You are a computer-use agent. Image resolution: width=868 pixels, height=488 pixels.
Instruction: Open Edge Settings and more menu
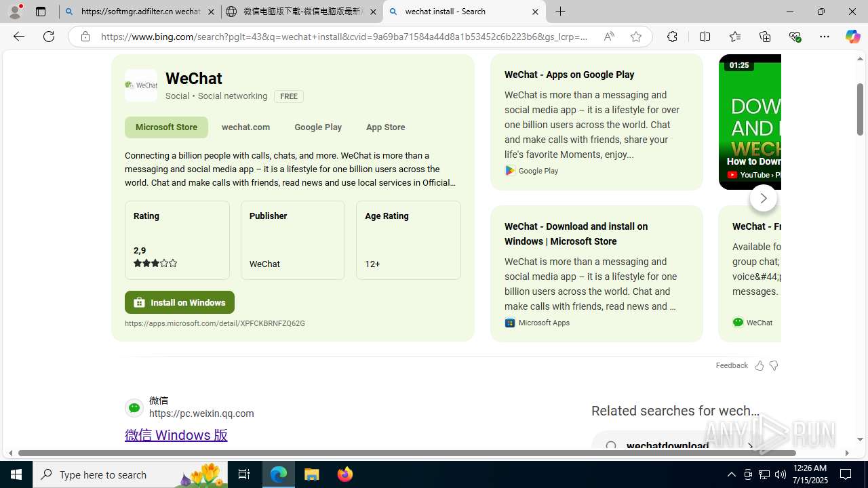tap(825, 37)
